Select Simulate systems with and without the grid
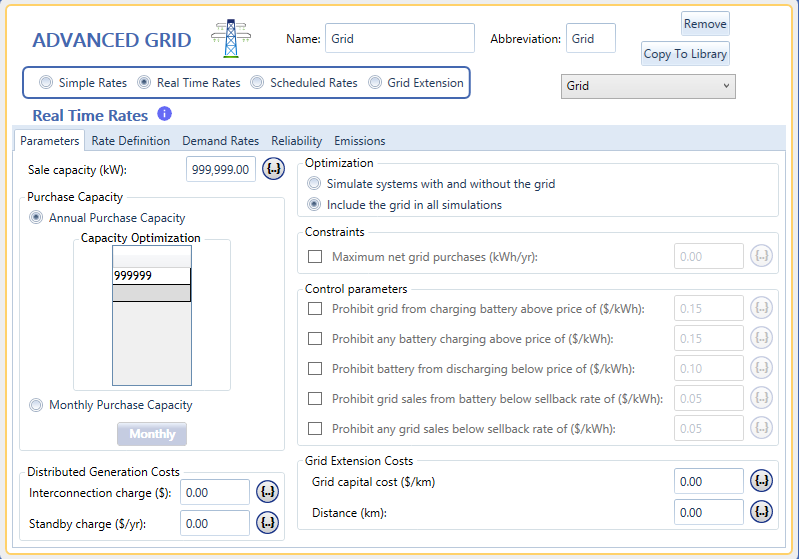 click(x=432, y=183)
